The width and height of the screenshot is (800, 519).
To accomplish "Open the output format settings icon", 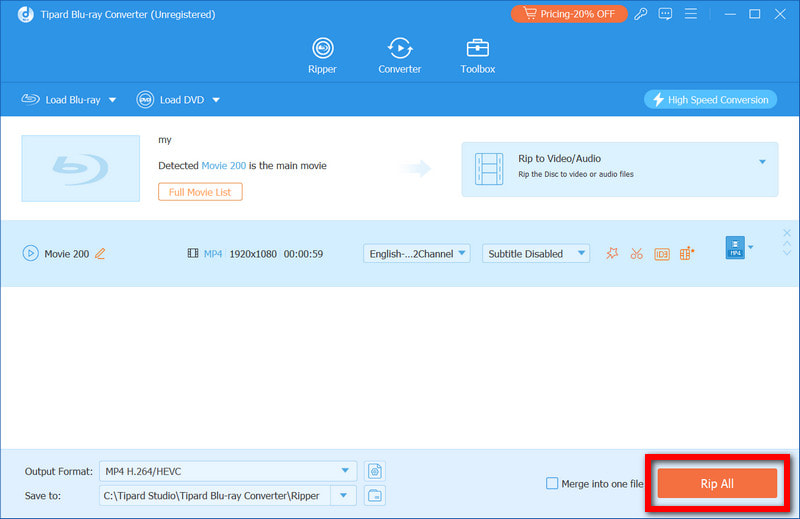I will pyautogui.click(x=375, y=471).
